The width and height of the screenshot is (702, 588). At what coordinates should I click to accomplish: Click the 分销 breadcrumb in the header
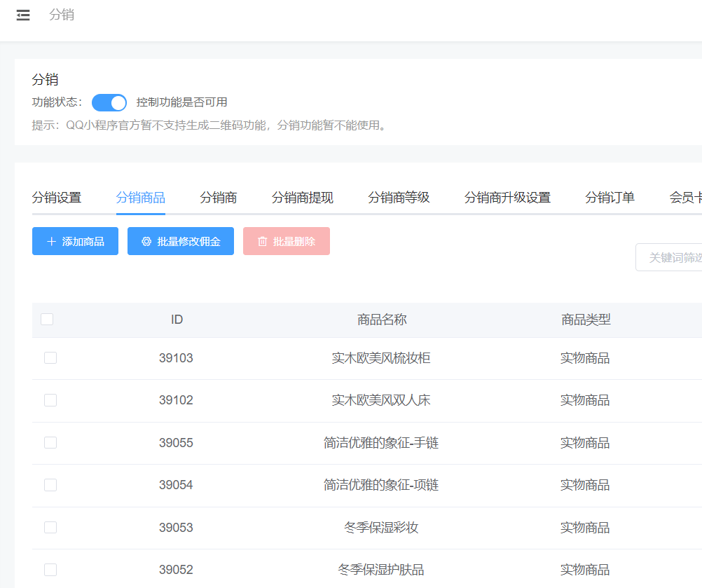(62, 15)
